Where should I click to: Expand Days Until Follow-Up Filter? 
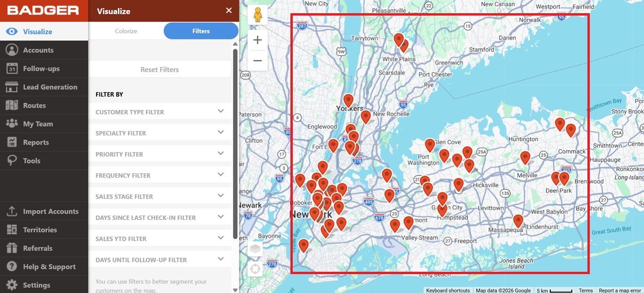point(160,260)
